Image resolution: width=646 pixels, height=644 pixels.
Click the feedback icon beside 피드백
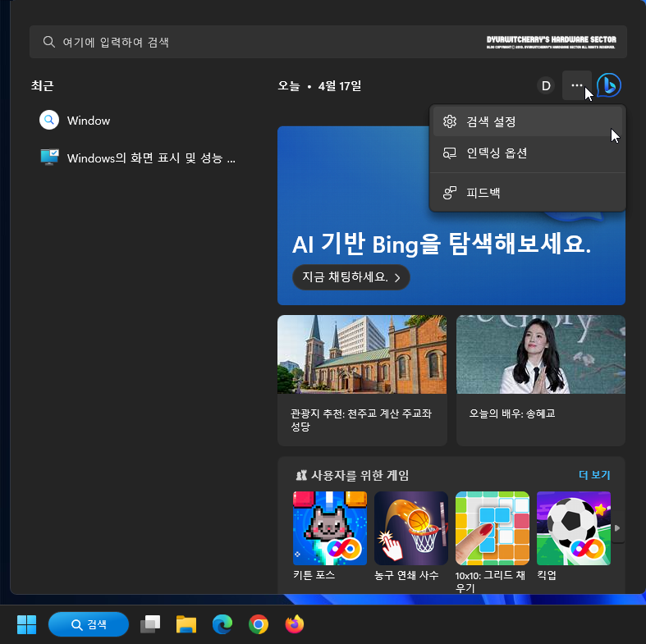[x=450, y=192]
